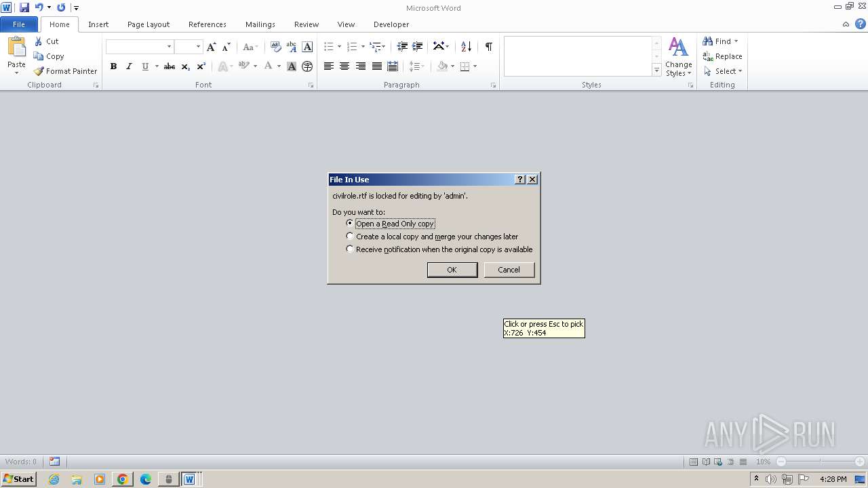Click the Paste clipboard icon
Viewport: 868px width, 488px height.
(16, 47)
